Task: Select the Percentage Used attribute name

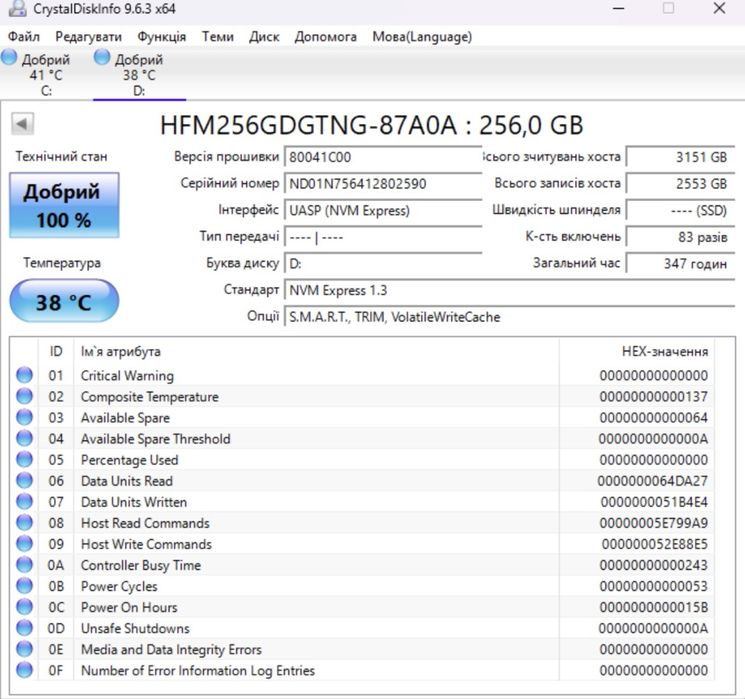Action: click(x=129, y=460)
